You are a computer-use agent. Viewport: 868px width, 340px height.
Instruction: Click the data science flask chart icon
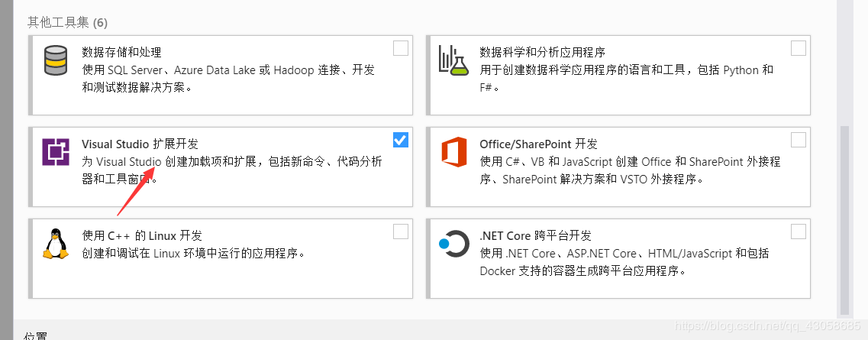(453, 60)
